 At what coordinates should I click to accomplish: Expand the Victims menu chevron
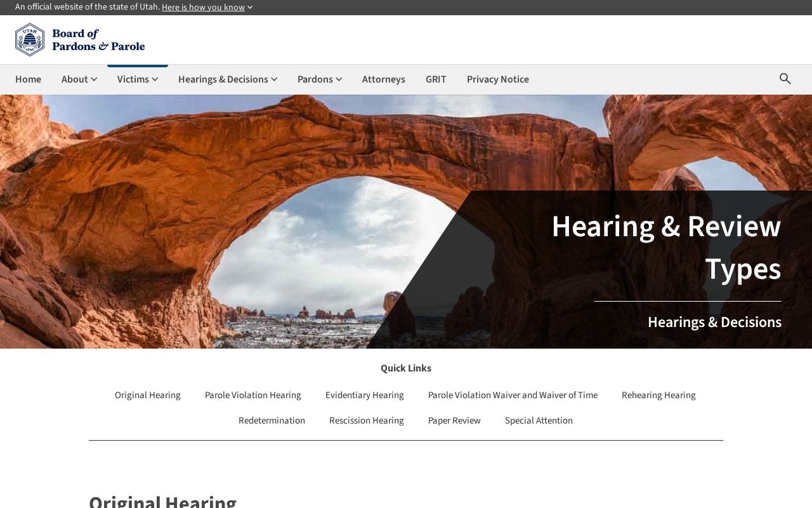coord(155,79)
